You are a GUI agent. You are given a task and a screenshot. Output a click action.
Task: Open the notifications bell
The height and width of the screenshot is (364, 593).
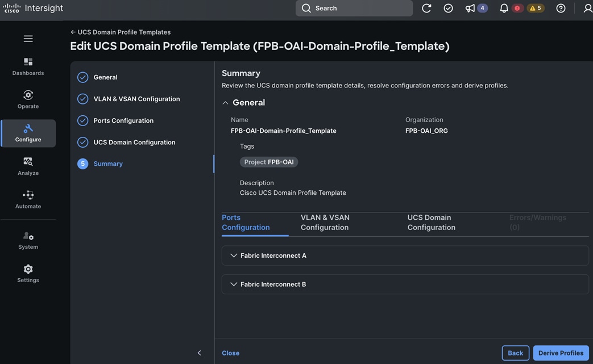[504, 9]
